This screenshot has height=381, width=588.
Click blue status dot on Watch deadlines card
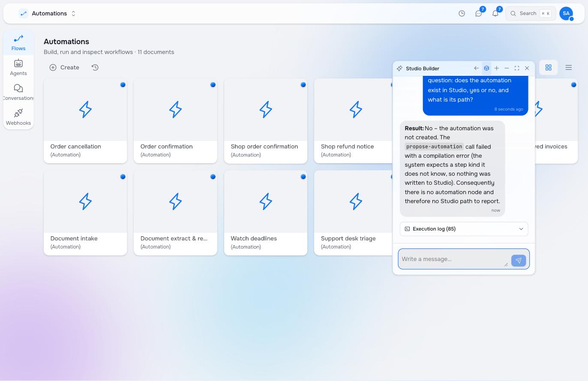pos(303,177)
